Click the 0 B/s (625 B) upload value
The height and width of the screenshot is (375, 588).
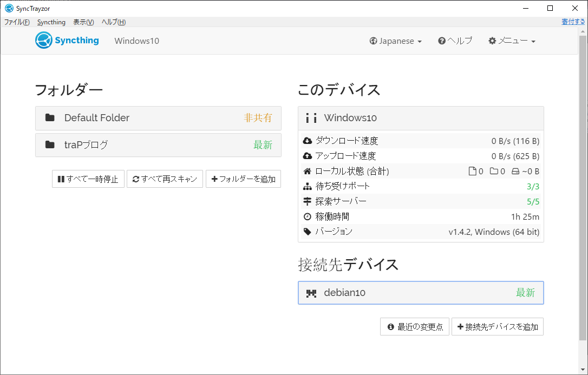[515, 156]
